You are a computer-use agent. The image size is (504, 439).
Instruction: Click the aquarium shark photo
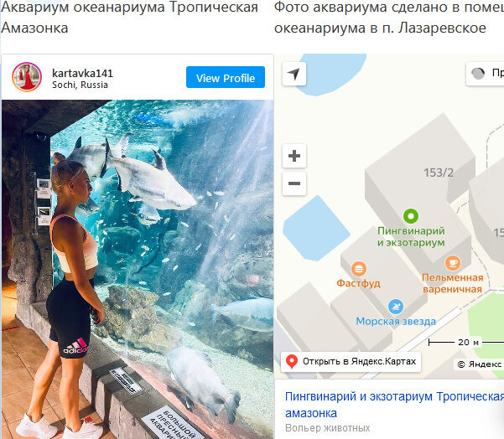click(x=138, y=269)
